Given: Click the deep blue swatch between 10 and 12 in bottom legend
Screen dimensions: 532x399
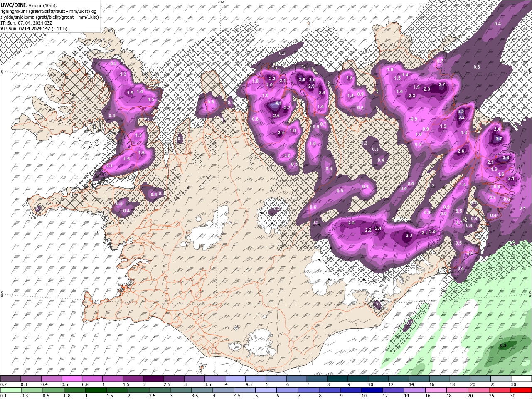Looking at the screenshot, I should point(372,390).
